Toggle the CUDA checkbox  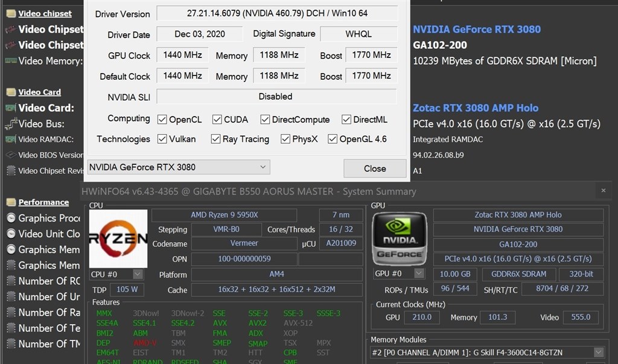(x=217, y=120)
